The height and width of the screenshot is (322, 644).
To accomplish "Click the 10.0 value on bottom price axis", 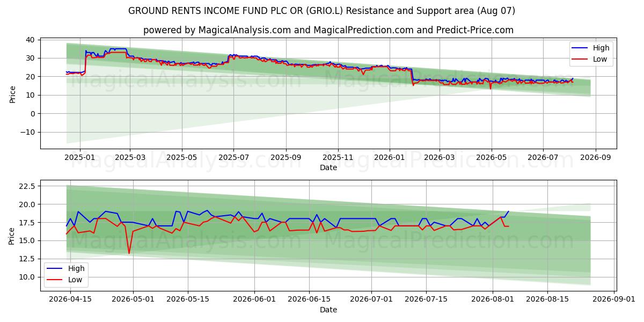I will click(27, 277).
